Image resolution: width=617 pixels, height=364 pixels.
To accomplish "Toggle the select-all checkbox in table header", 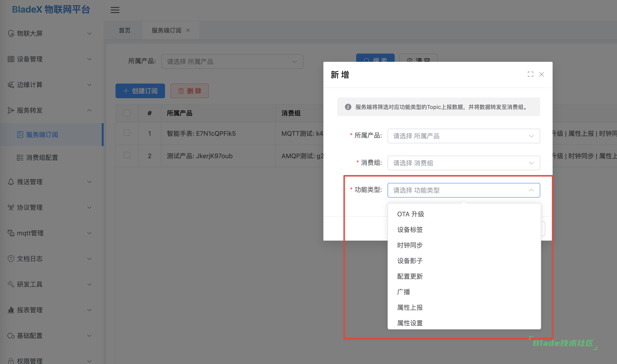I will pos(127,113).
